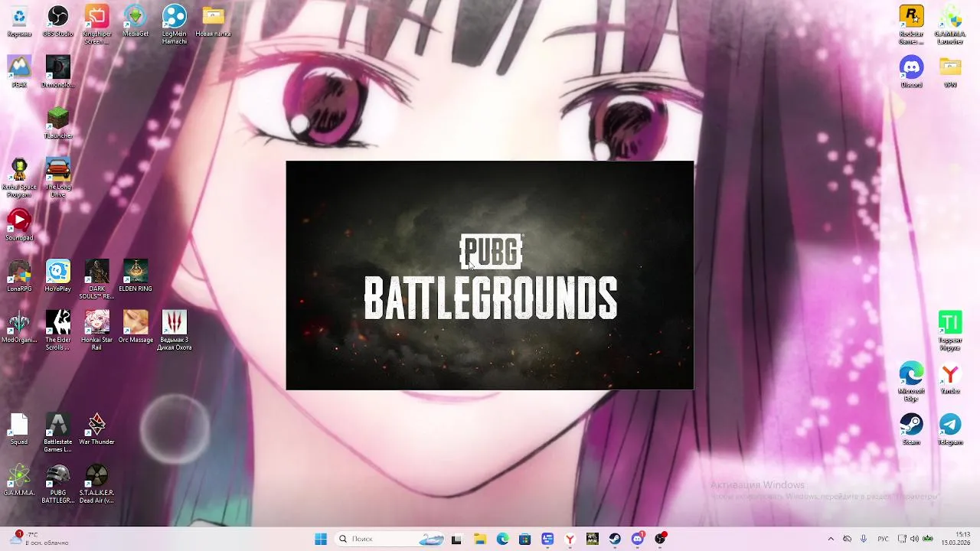
Task: Select The Long Drive shortcut
Action: coord(58,178)
